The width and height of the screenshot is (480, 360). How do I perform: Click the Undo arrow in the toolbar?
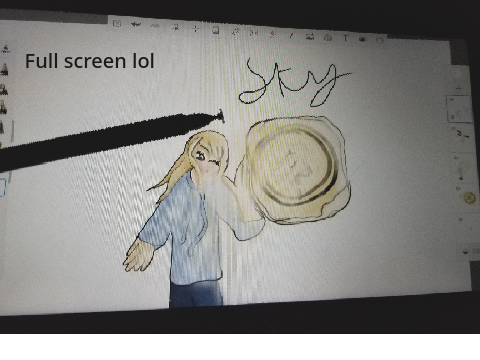[x=136, y=25]
